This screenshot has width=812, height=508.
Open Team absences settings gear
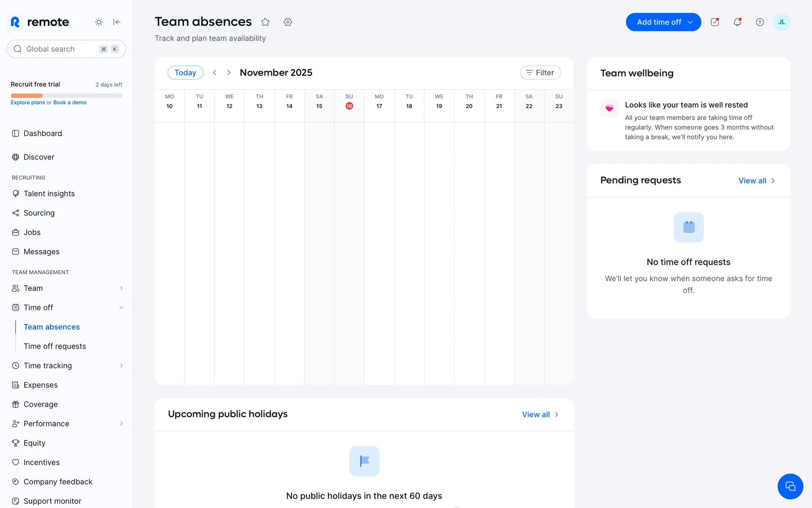(x=288, y=22)
